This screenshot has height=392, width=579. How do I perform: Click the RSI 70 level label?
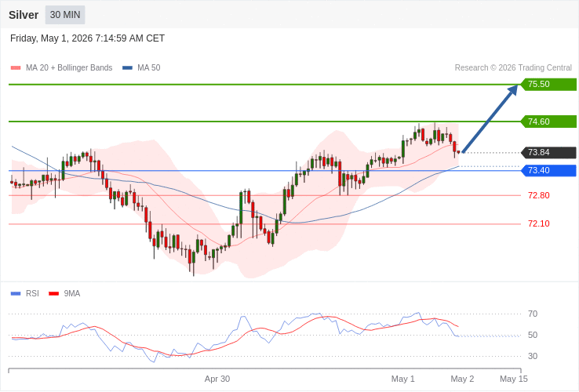point(533,314)
